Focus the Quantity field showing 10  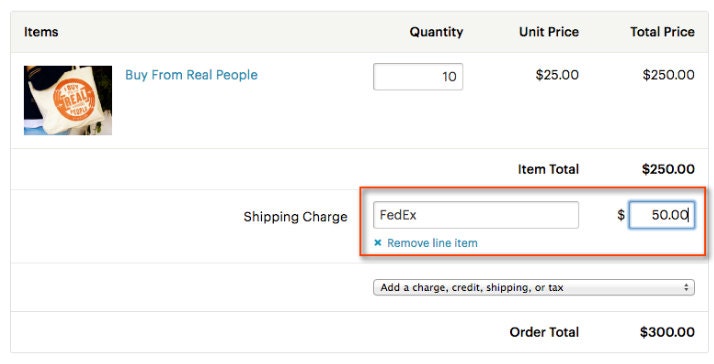click(x=418, y=77)
